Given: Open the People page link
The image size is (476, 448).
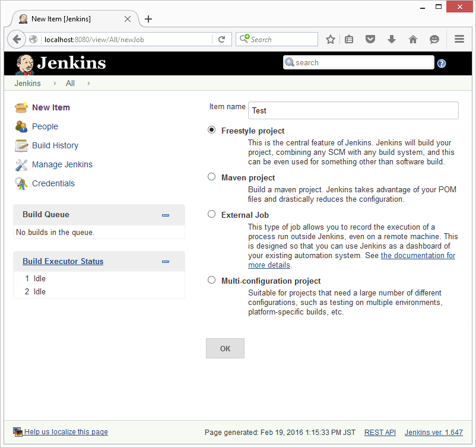Looking at the screenshot, I should click(45, 126).
